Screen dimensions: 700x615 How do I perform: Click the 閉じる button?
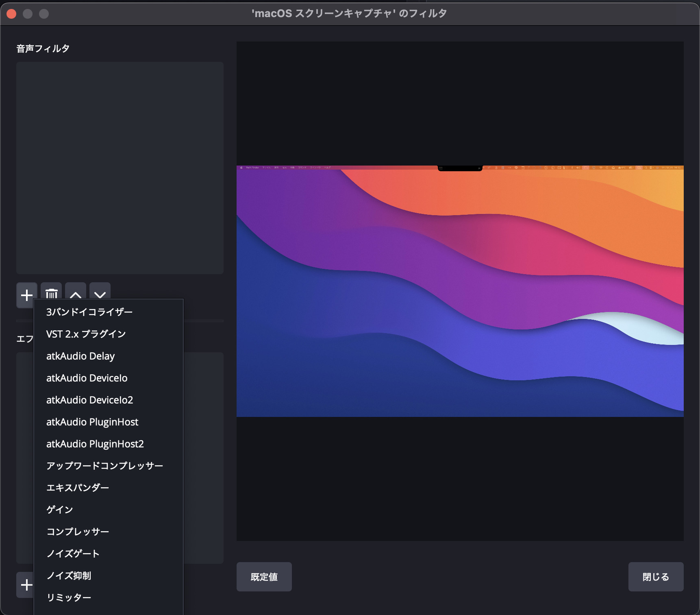click(655, 577)
